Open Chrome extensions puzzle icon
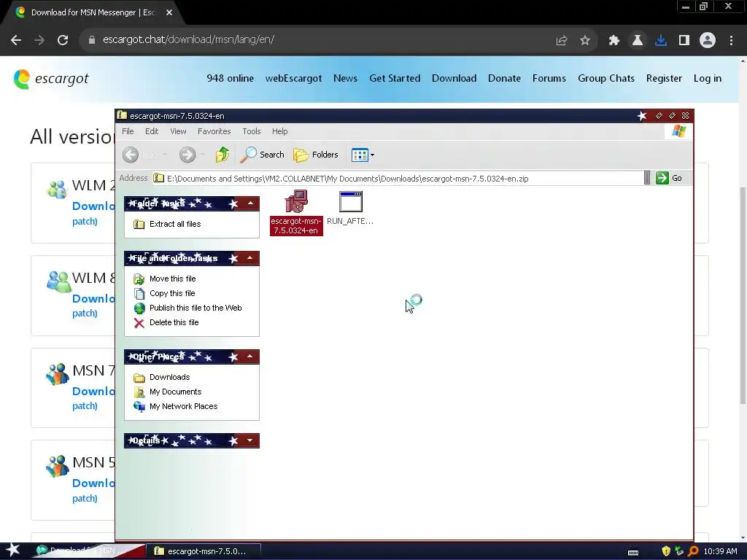 click(x=614, y=41)
